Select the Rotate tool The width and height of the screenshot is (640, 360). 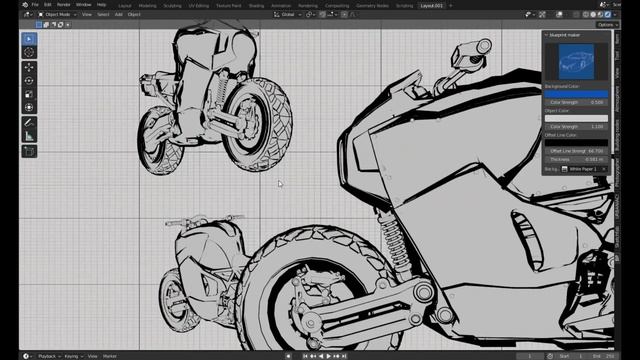29,80
